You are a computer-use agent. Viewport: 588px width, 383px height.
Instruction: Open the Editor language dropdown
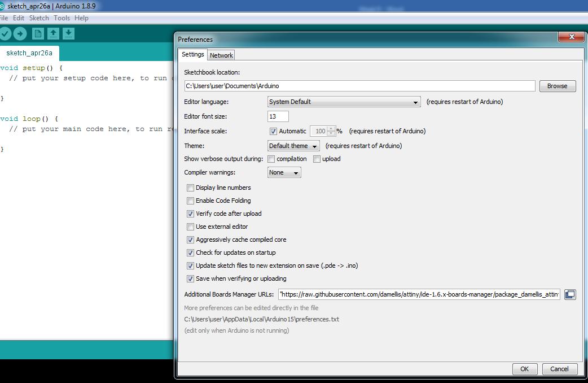point(344,102)
